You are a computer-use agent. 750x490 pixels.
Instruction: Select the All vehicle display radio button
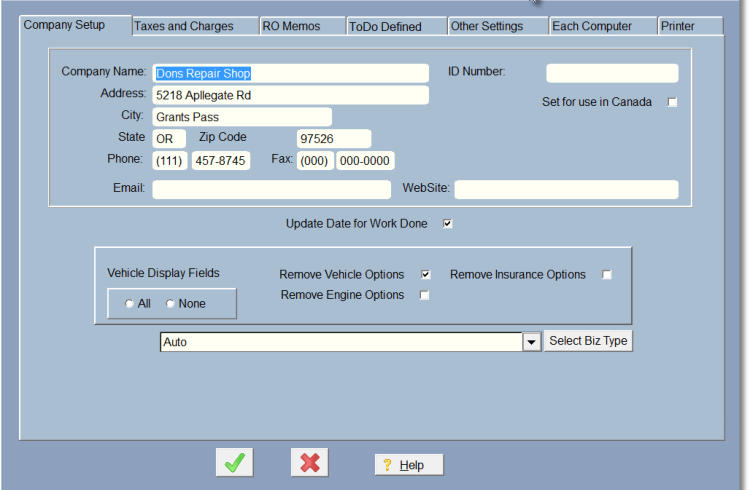coord(129,304)
